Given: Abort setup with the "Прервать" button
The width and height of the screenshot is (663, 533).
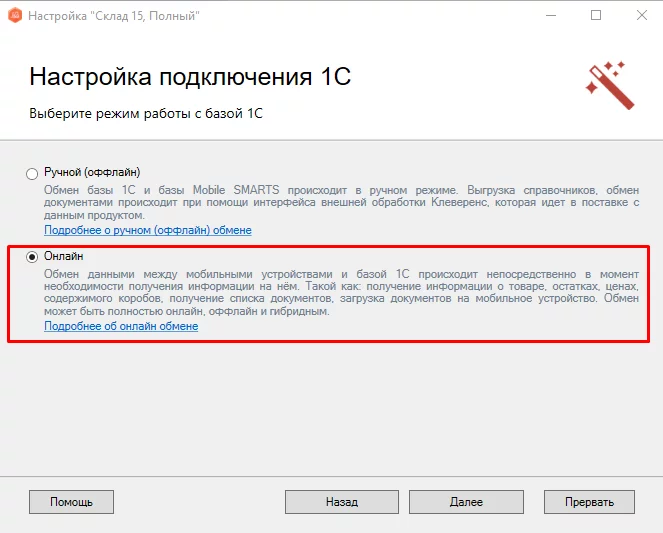Looking at the screenshot, I should click(x=589, y=502).
